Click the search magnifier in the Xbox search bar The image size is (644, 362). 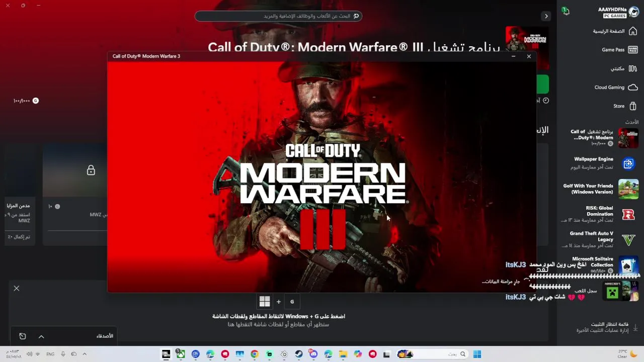coord(356,16)
